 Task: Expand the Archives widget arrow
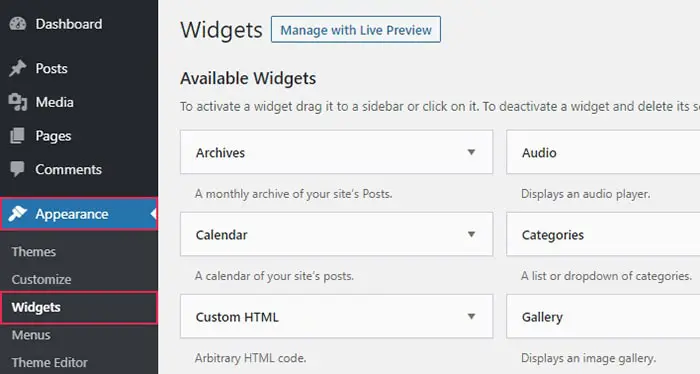(x=471, y=152)
